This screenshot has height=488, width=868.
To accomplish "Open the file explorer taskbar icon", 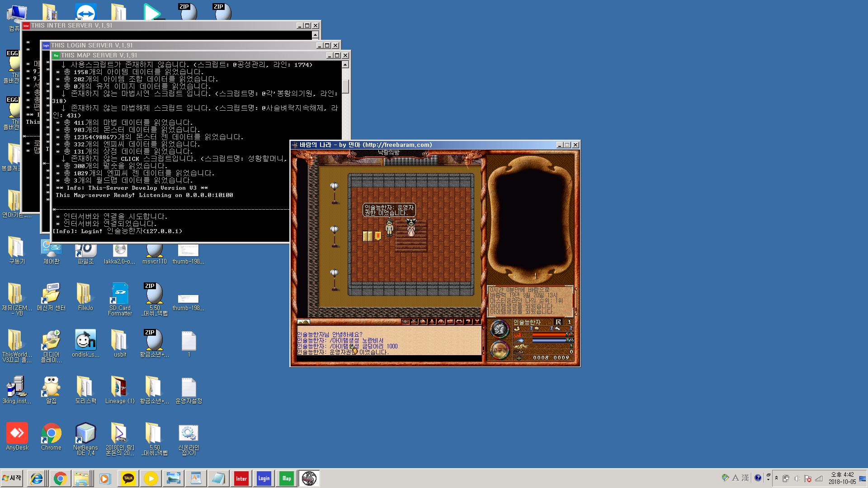I will click(x=81, y=479).
